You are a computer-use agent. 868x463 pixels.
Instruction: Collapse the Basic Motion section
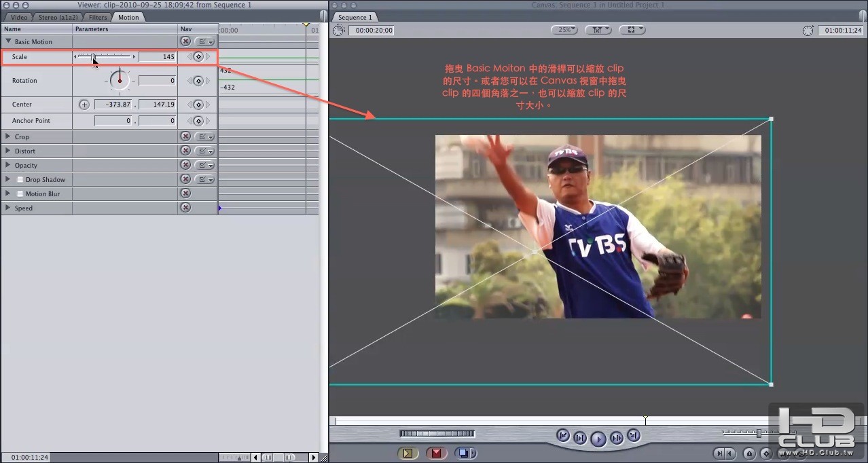pos(8,41)
